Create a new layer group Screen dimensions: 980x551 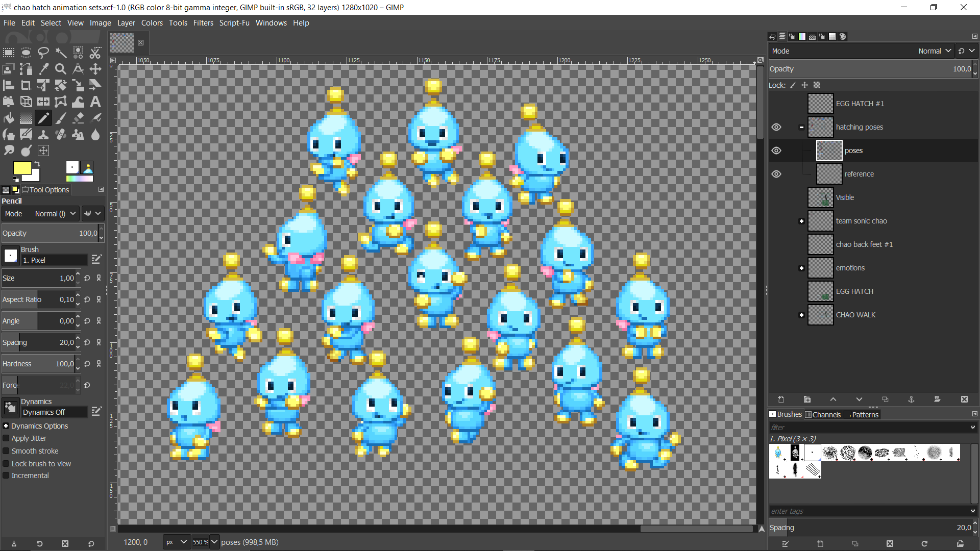click(807, 399)
